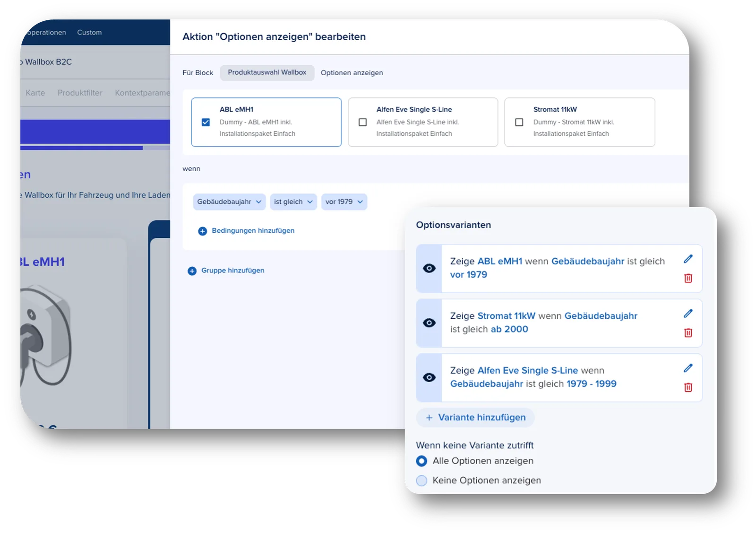Check the Stromat 11kW product checkbox
This screenshot has width=756, height=533.
pyautogui.click(x=519, y=122)
